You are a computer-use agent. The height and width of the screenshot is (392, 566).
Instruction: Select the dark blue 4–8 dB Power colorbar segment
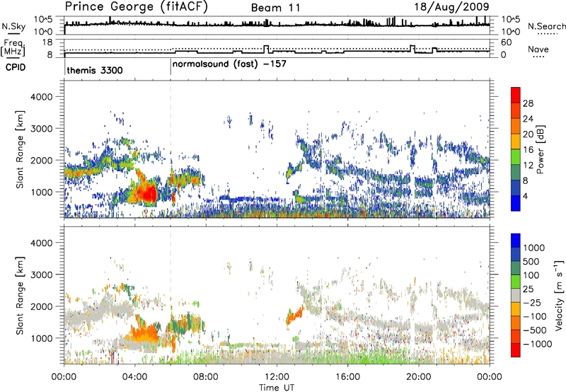(516, 188)
